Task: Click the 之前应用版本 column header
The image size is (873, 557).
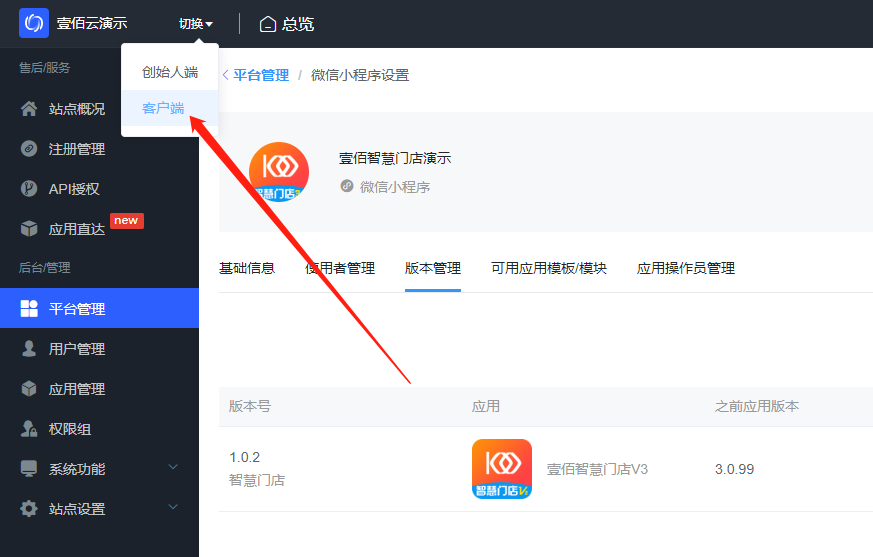Action: (x=757, y=406)
